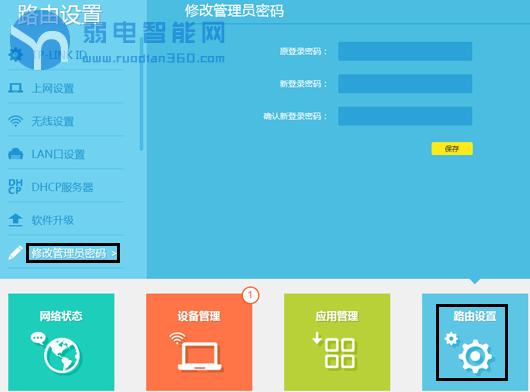Click the globe icon in 网络状态 tile
Screen dimensions: 530x392
62,356
